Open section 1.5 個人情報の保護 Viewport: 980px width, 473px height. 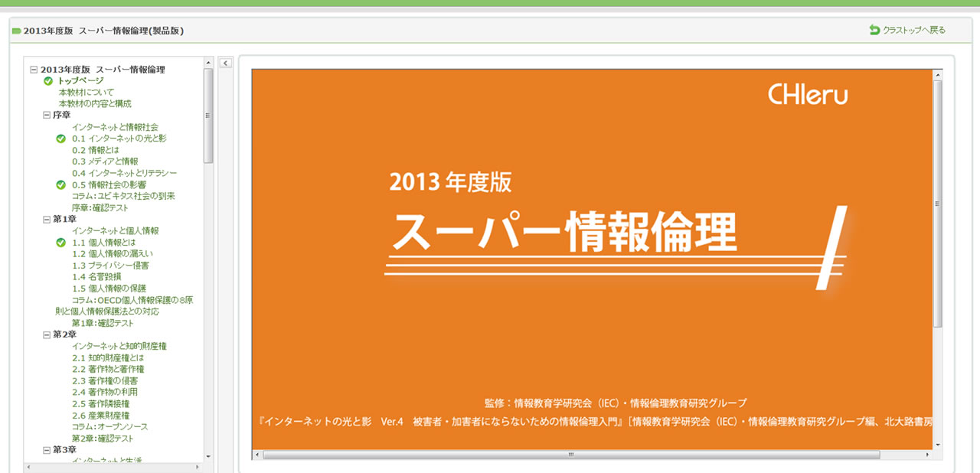109,289
